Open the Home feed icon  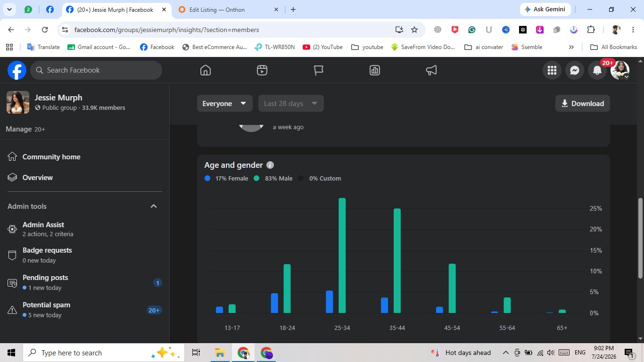(x=205, y=70)
